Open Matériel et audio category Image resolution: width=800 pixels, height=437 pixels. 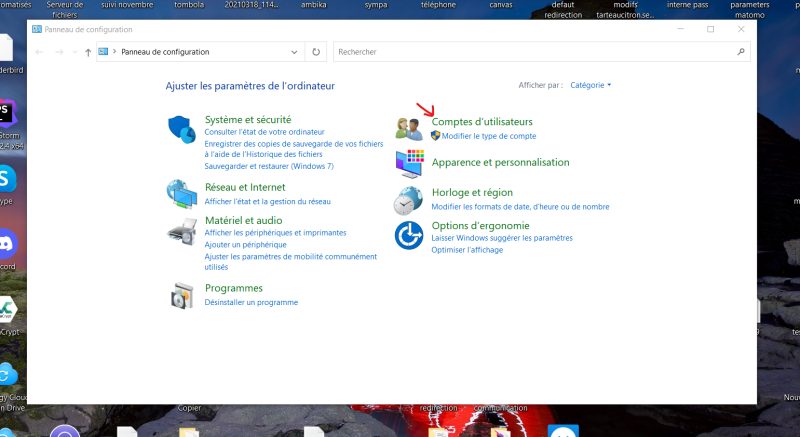click(x=243, y=220)
